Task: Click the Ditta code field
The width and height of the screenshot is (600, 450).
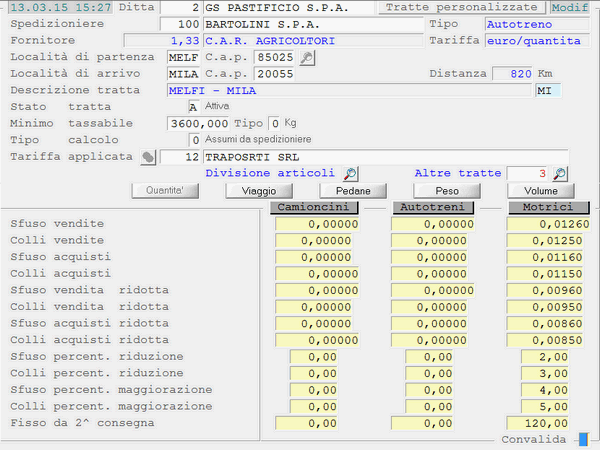Action: tap(180, 7)
